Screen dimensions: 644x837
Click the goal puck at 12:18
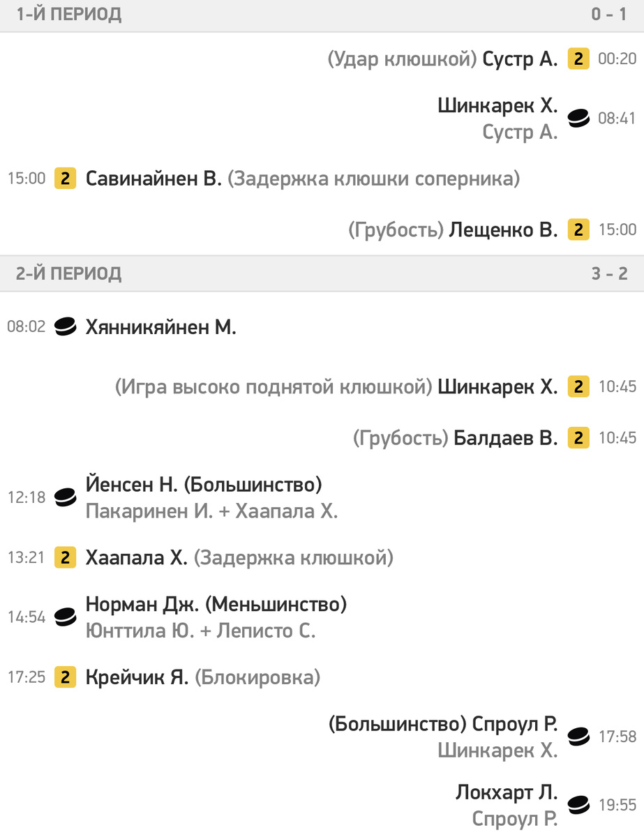pos(66,497)
